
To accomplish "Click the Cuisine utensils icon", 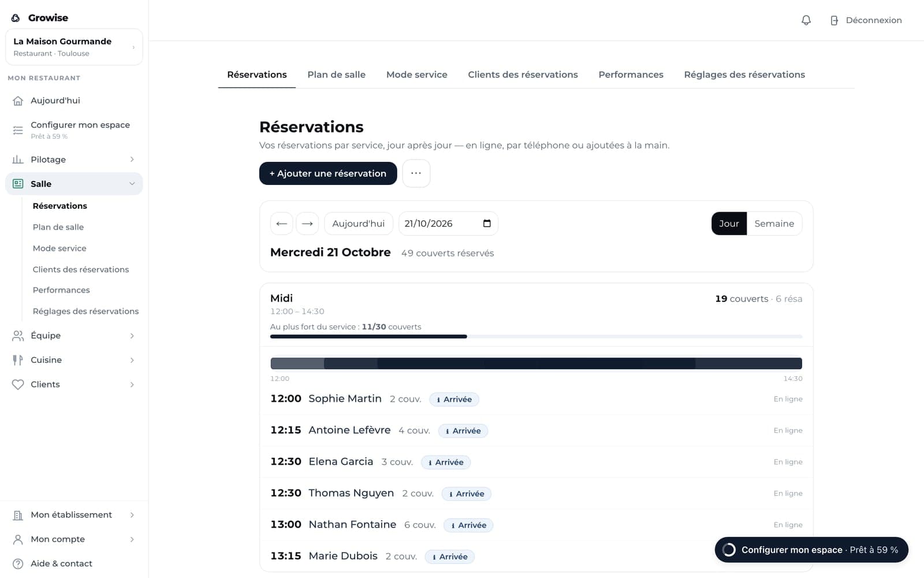I will (18, 360).
